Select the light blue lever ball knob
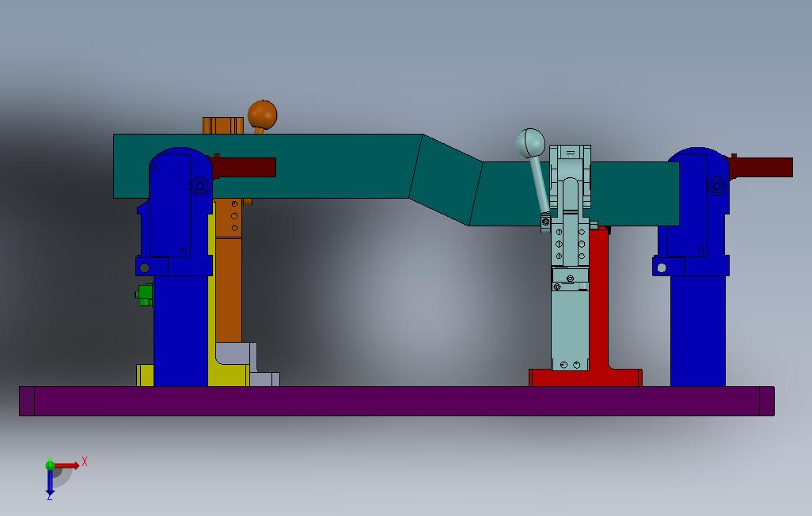 [530, 142]
